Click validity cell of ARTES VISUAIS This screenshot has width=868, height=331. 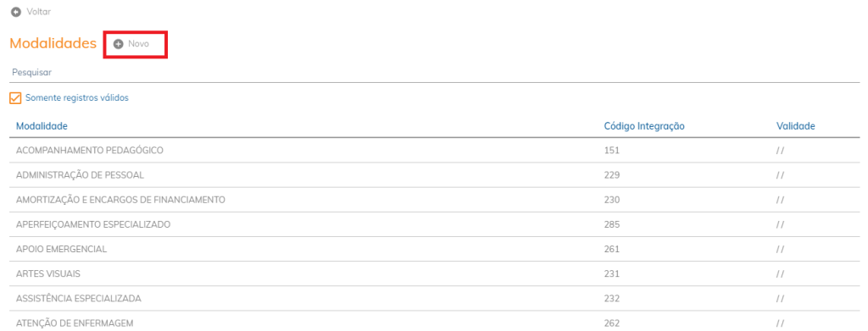tap(780, 274)
